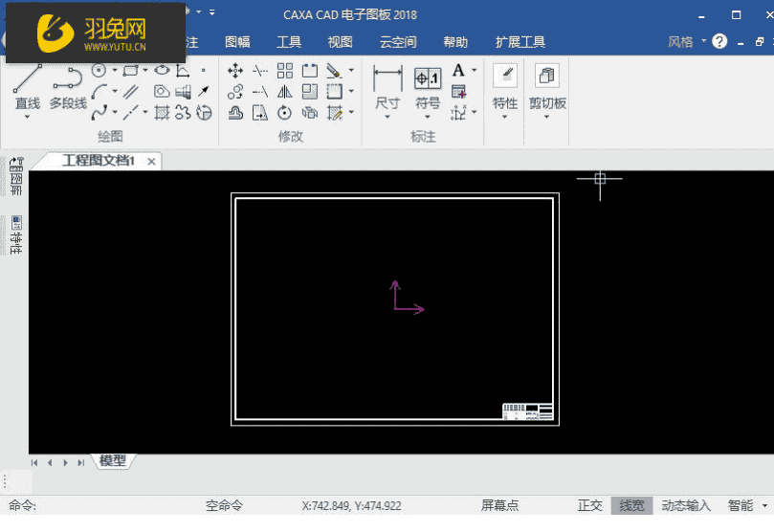The height and width of the screenshot is (532, 774).
Task: Expand the 尺寸 dropdown arrow
Action: click(x=387, y=118)
